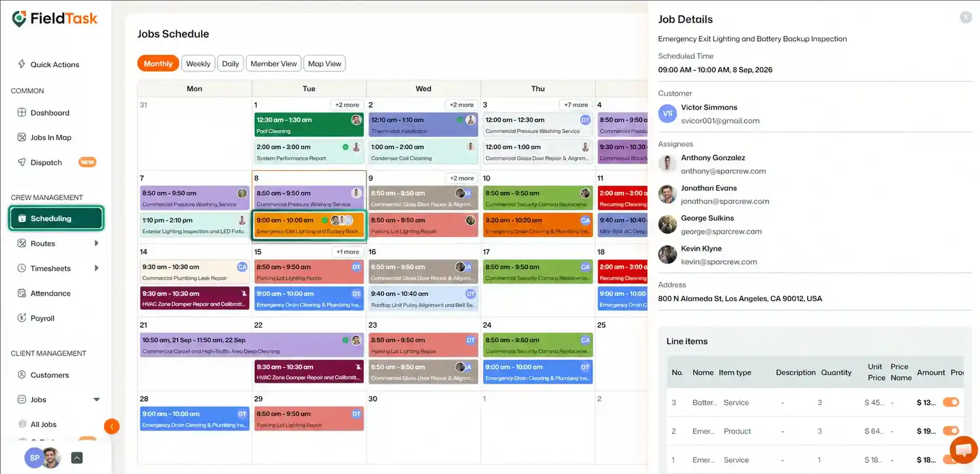Click the Scheduling calendar icon
980x474 pixels.
22,218
